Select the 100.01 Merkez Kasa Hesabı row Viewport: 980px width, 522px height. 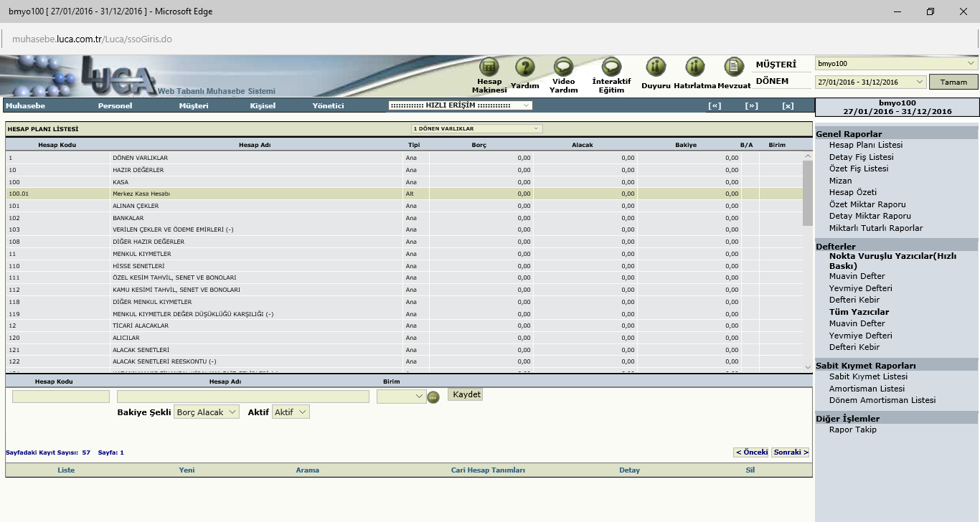[x=404, y=194]
